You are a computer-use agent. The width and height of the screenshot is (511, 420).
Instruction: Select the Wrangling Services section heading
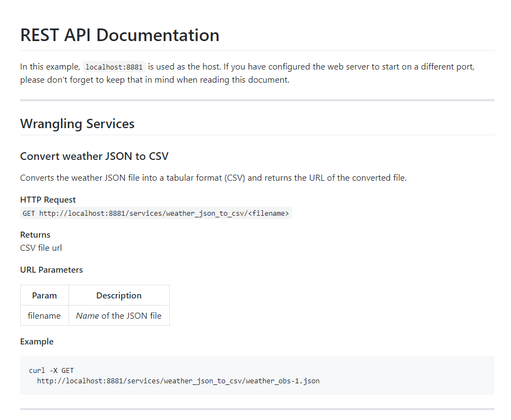(x=77, y=124)
